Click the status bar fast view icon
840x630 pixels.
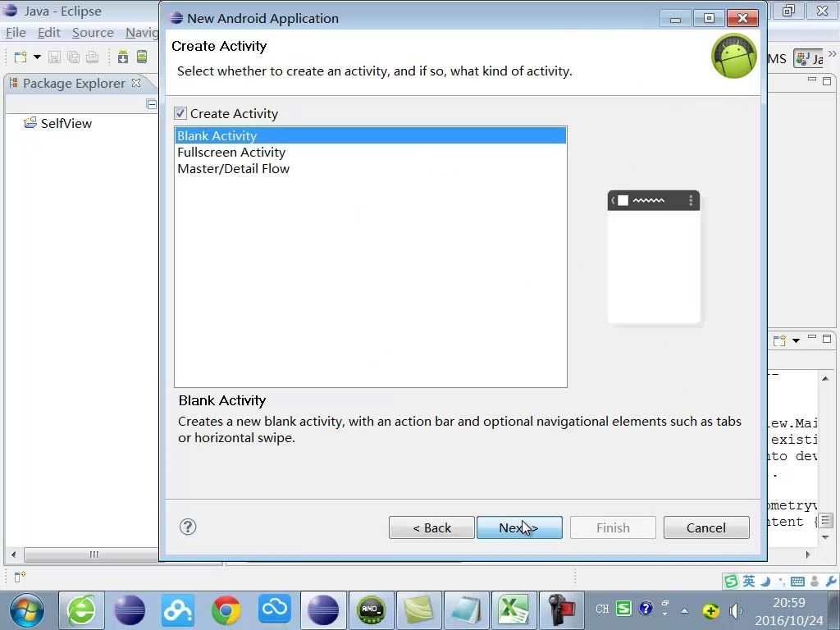pos(20,577)
